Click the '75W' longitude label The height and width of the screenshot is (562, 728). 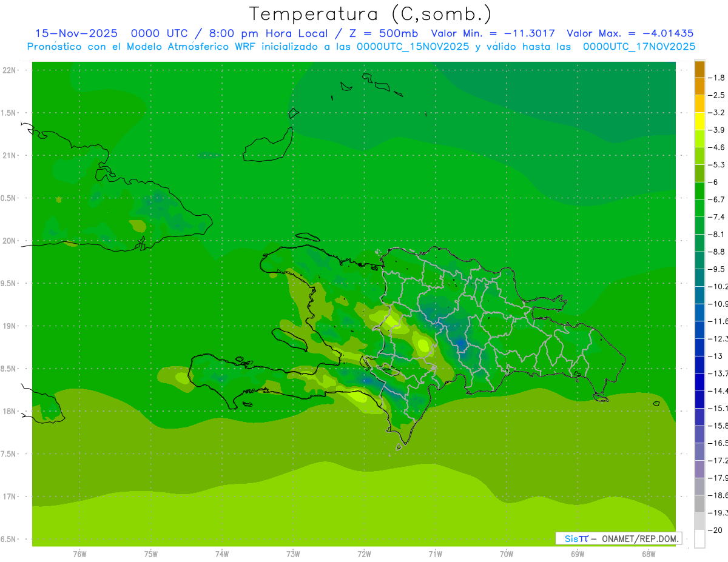[151, 554]
